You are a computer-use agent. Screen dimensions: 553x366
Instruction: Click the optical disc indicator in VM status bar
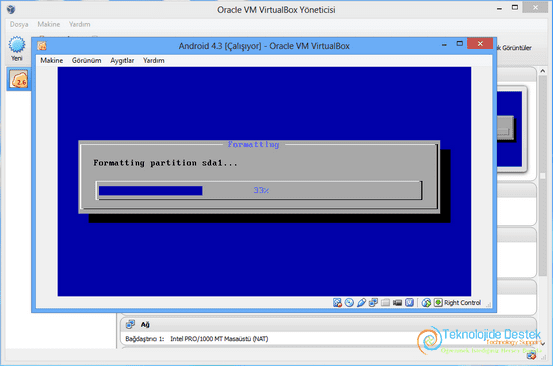pos(349,303)
